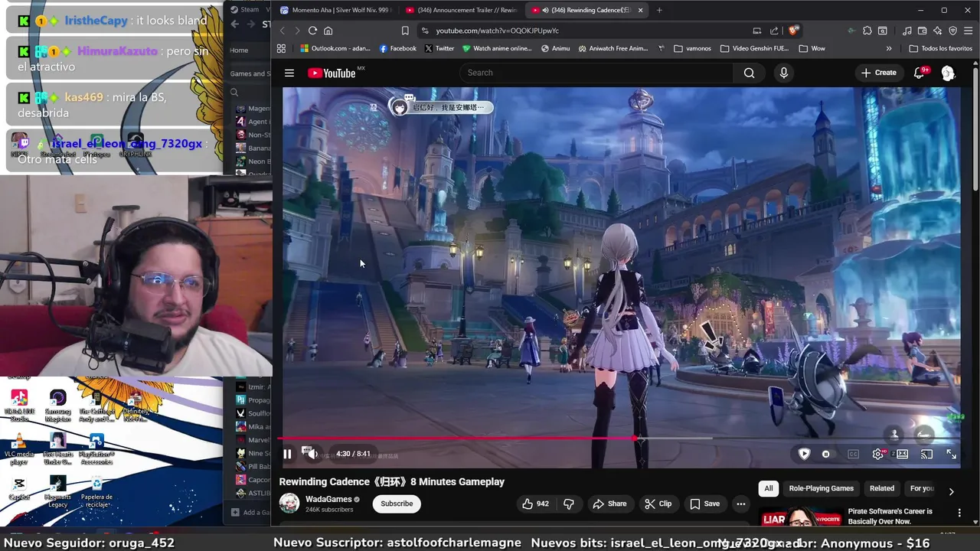Open the WadaGames channel name link

click(328, 499)
